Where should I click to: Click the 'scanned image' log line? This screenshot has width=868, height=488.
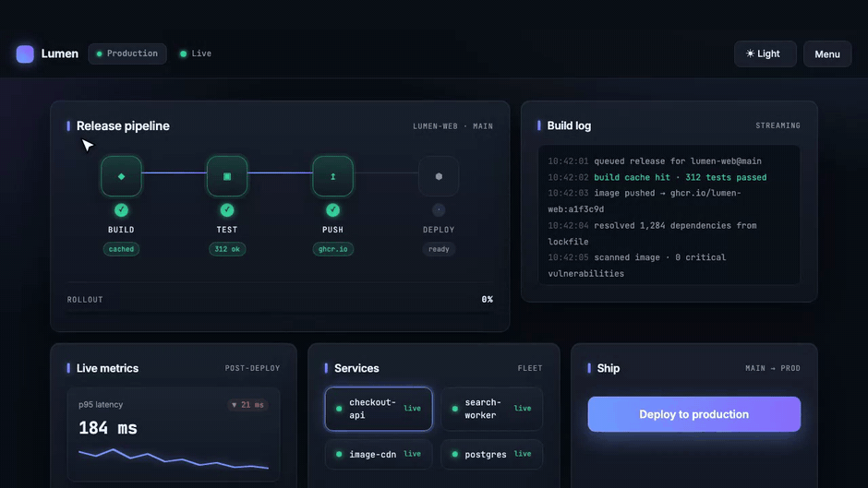click(636, 266)
